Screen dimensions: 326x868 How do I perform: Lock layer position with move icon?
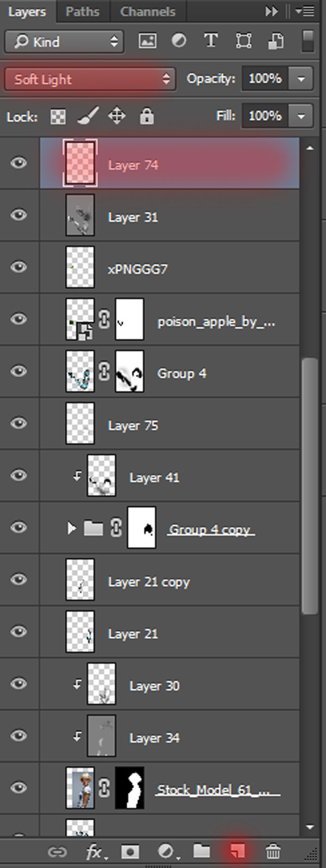pyautogui.click(x=117, y=116)
